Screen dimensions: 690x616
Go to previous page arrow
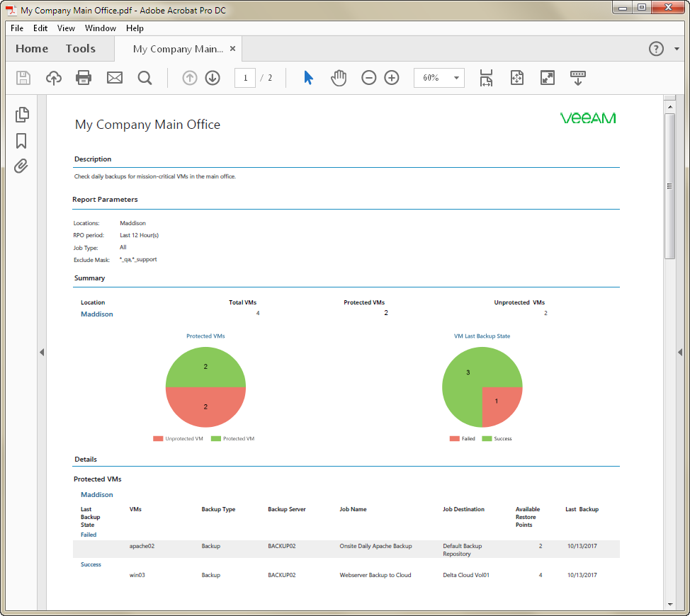(x=190, y=78)
